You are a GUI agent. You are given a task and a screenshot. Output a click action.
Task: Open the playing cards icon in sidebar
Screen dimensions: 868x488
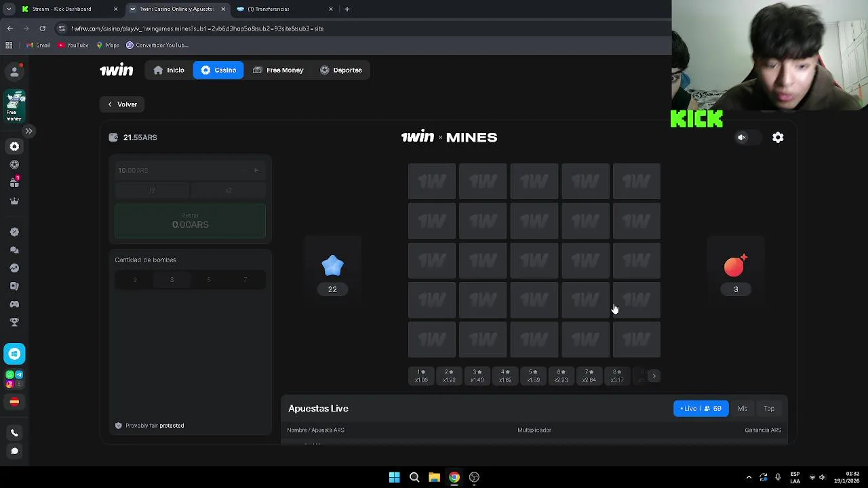[14, 286]
